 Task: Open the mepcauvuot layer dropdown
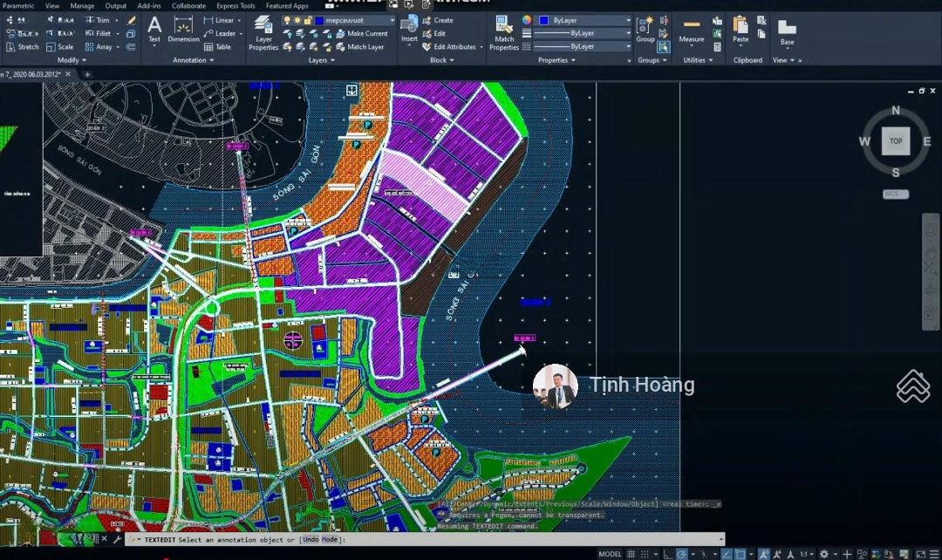[391, 20]
